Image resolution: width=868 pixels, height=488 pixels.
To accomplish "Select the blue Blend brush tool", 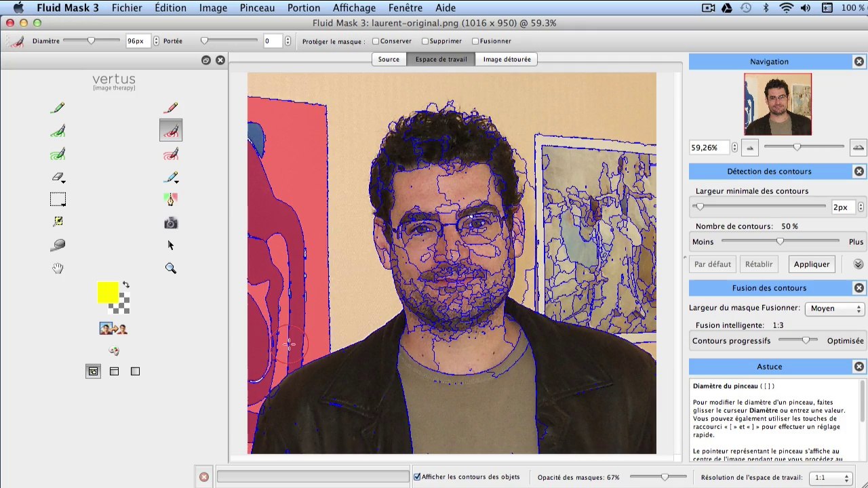I will point(171,178).
